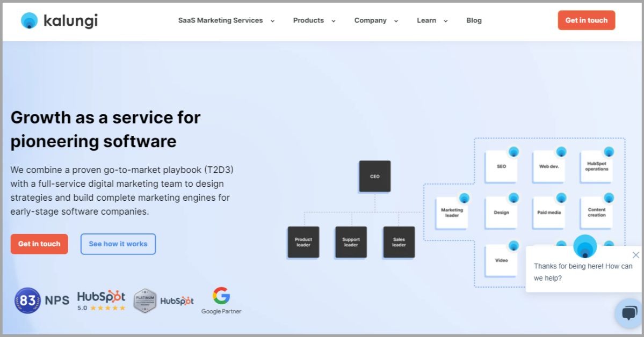
Task: Click the HubSpot operations card
Action: (597, 166)
